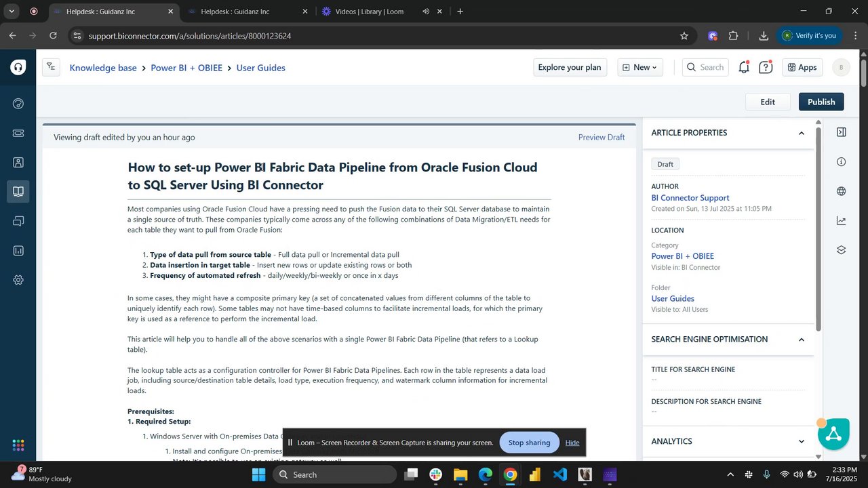The height and width of the screenshot is (488, 868).
Task: Publish the draft article
Action: [x=821, y=102]
